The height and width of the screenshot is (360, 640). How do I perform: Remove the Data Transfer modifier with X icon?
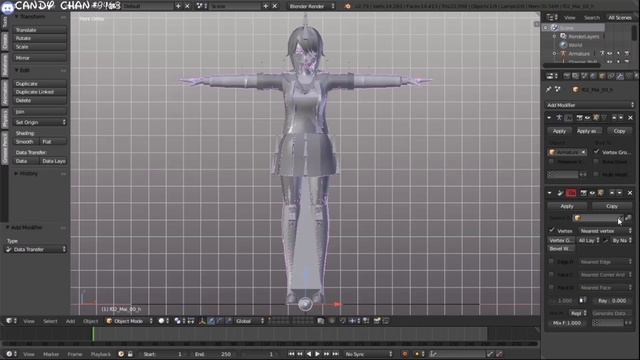coord(630,193)
